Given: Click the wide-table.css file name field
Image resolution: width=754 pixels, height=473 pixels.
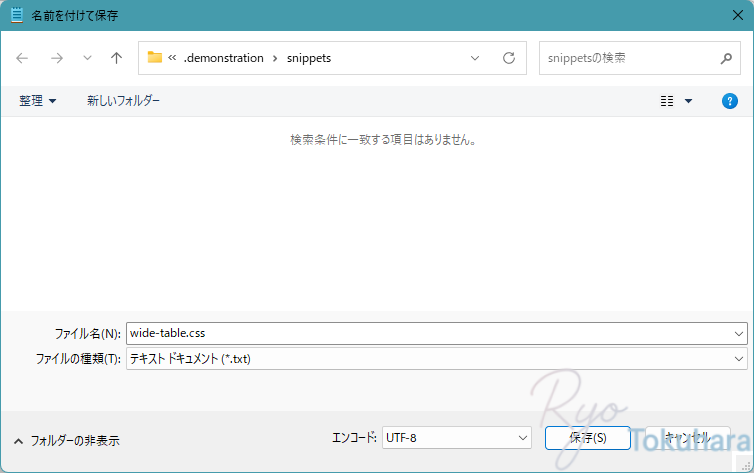Looking at the screenshot, I should pyautogui.click(x=430, y=333).
